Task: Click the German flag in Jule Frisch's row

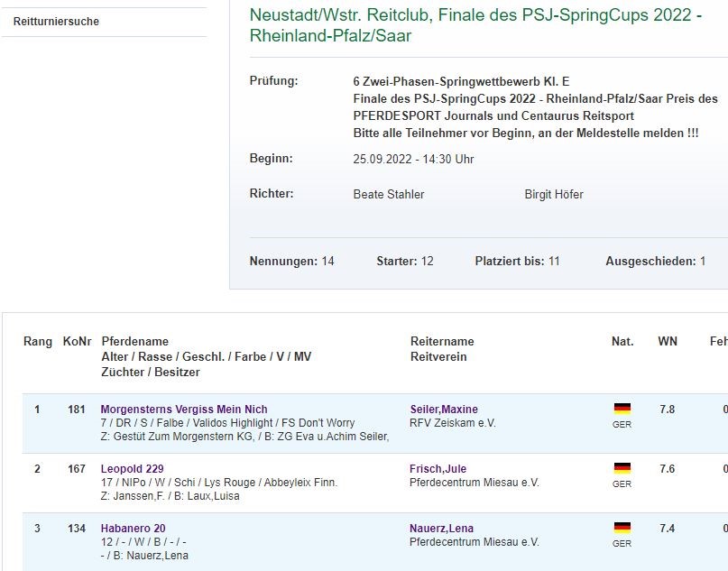Action: click(x=622, y=468)
